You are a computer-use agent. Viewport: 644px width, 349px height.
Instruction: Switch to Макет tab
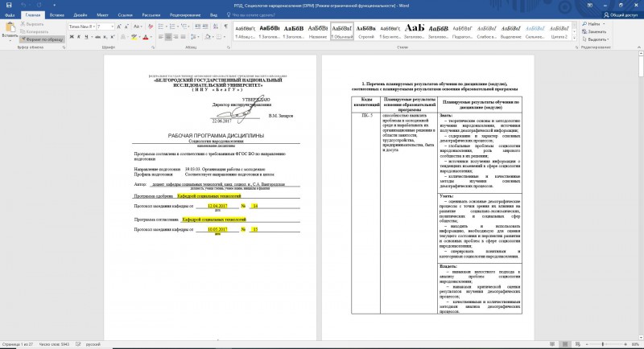point(102,15)
